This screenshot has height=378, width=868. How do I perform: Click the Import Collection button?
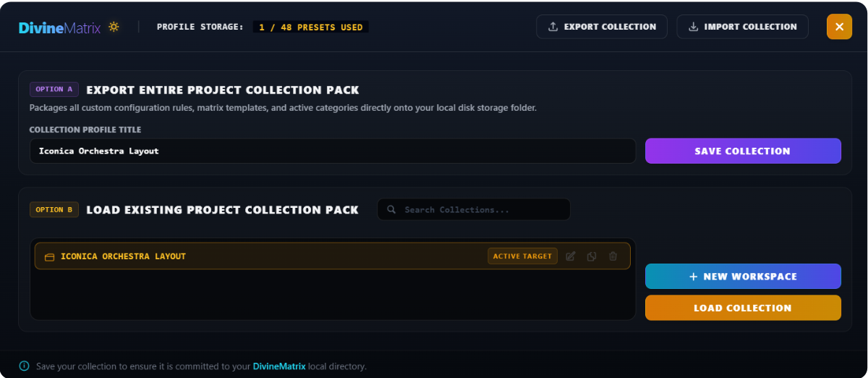point(743,27)
